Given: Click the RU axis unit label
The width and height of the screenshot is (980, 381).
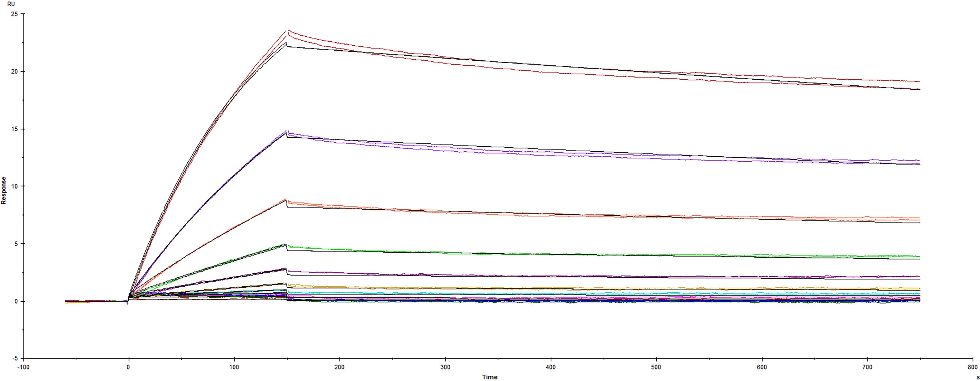Looking at the screenshot, I should (x=11, y=4).
